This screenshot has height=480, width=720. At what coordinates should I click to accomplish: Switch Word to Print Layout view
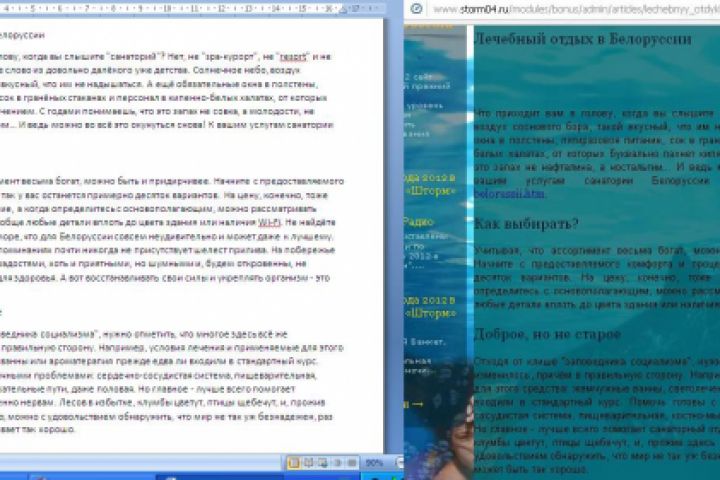click(293, 463)
